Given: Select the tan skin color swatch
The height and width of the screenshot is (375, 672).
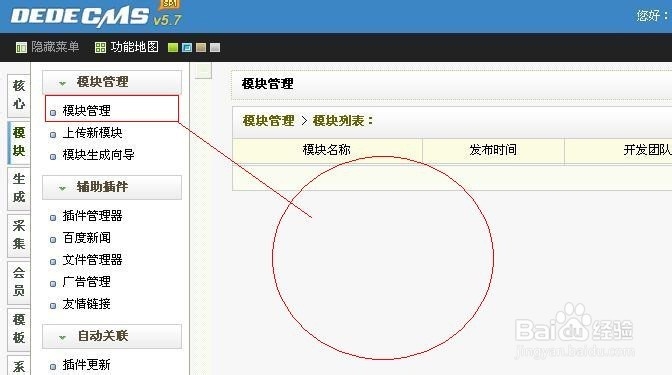Looking at the screenshot, I should click(201, 47).
